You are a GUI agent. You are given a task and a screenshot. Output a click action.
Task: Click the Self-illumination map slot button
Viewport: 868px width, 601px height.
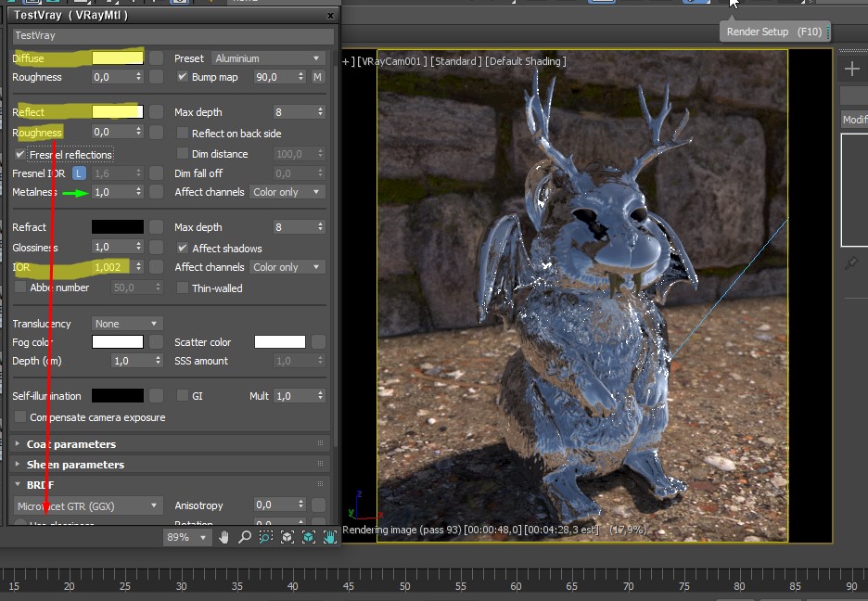[x=156, y=396]
